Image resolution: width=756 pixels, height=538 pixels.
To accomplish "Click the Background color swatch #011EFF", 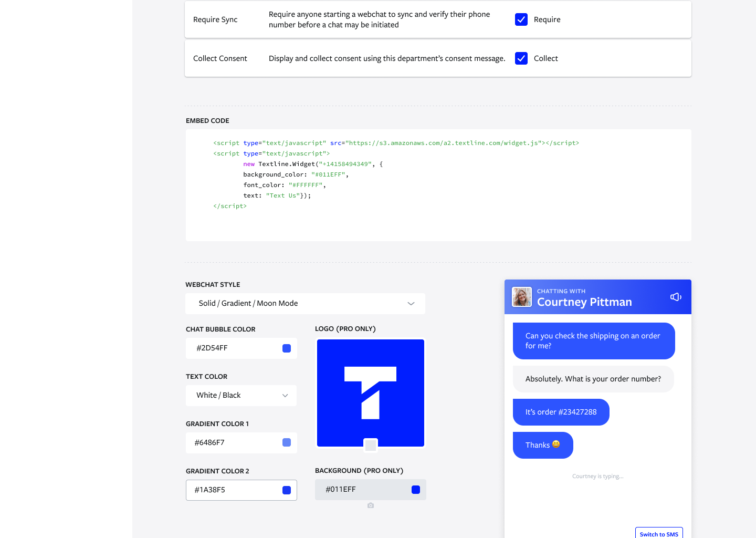I will (416, 490).
